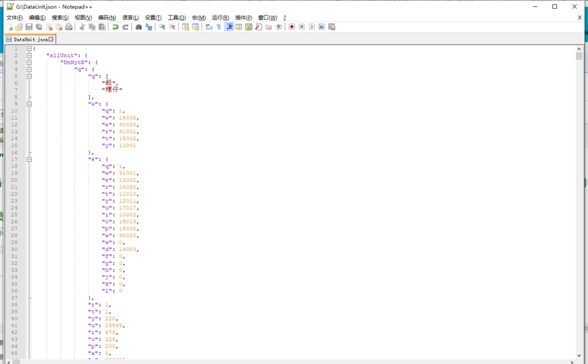Toggle word wrap in toolbar
This screenshot has height=364, width=588.
pos(209,27)
